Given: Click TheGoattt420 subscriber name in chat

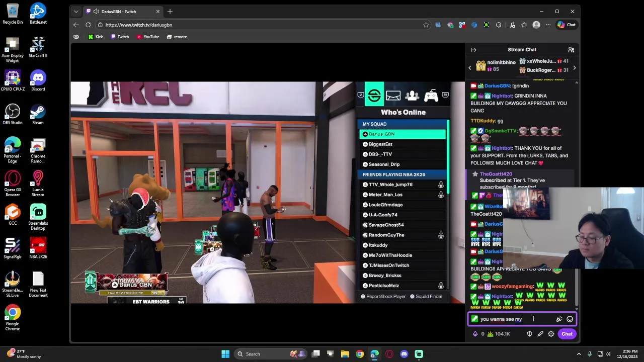Looking at the screenshot, I should (x=496, y=174).
